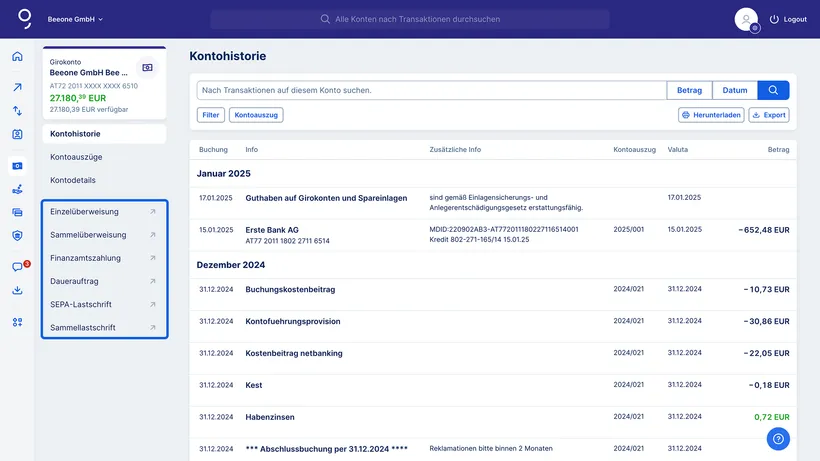Click the Logout button
Viewport: 820px width, 461px height.
point(788,19)
